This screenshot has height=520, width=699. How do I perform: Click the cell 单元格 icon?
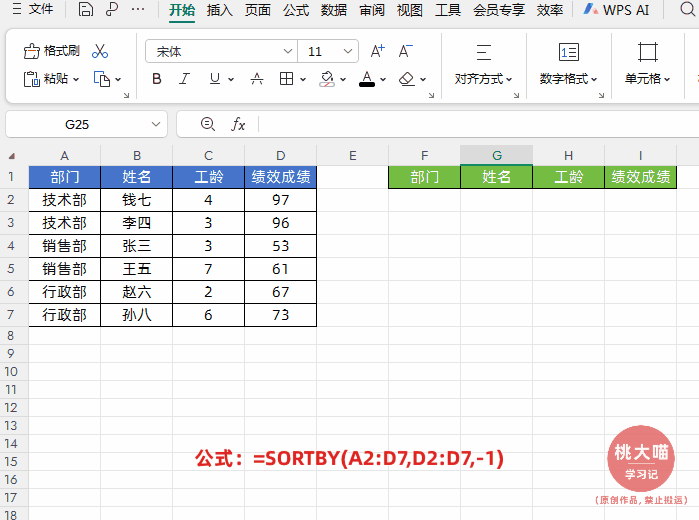648,52
